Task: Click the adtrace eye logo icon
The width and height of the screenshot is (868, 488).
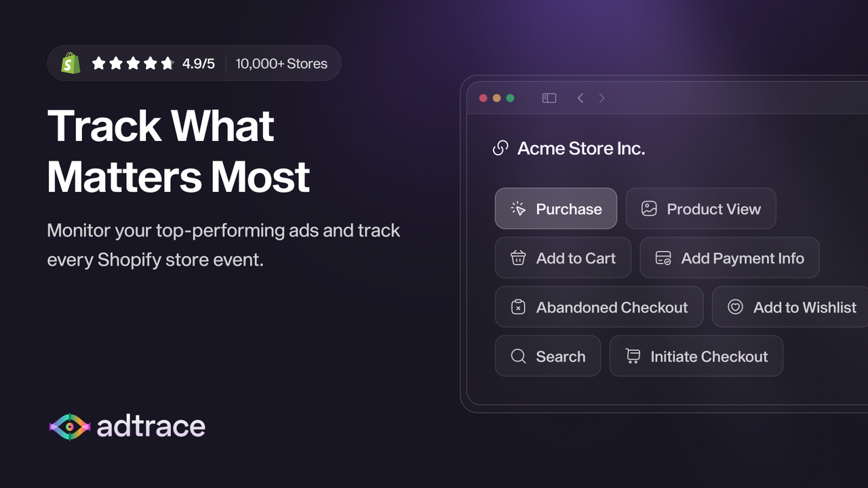Action: [x=70, y=426]
